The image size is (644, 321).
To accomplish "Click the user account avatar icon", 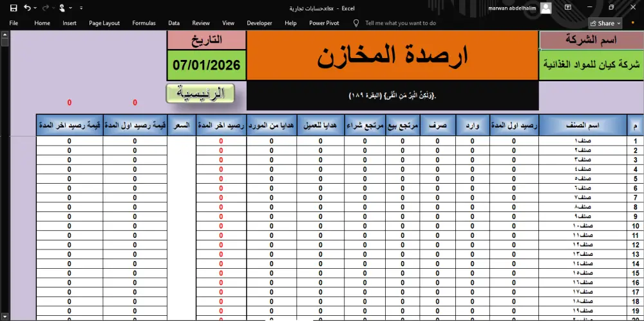I will [546, 8].
